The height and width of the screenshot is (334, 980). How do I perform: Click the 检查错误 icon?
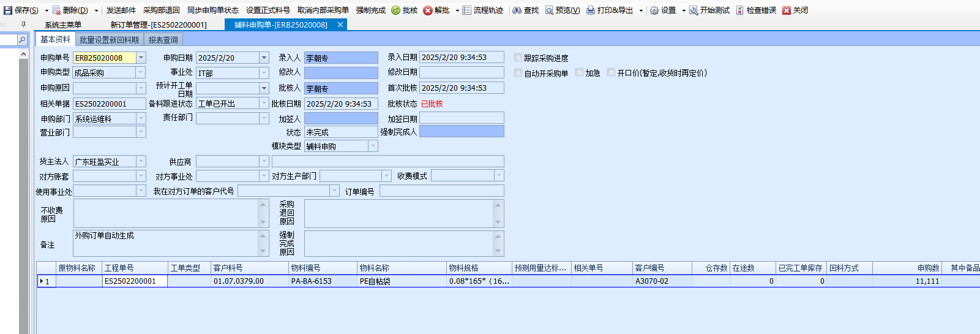coord(740,10)
